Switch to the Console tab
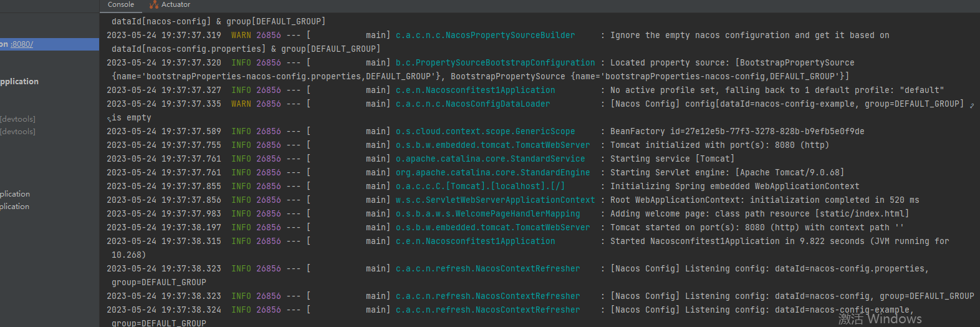Screen dimensions: 980x327 click(x=120, y=4)
